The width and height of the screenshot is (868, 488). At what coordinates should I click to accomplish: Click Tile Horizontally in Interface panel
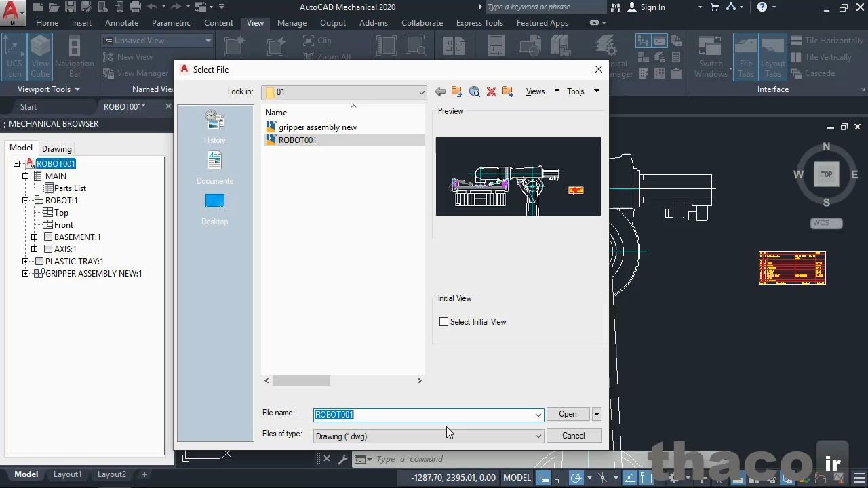826,41
